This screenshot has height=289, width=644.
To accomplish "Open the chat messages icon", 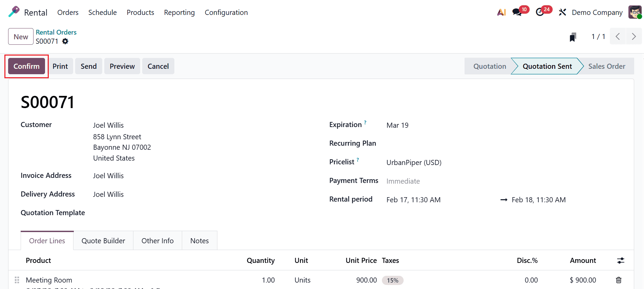I will tap(517, 12).
